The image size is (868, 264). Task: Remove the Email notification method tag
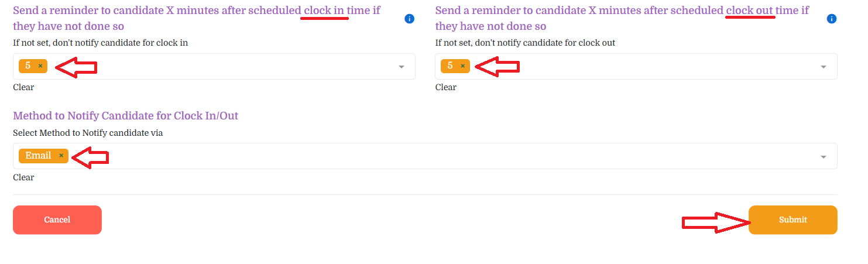point(61,156)
